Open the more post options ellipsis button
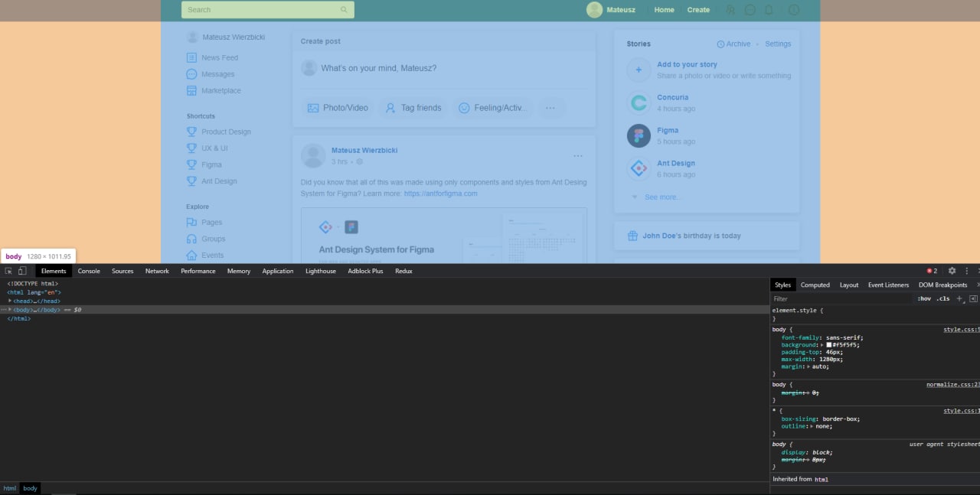980x495 pixels. (551, 108)
